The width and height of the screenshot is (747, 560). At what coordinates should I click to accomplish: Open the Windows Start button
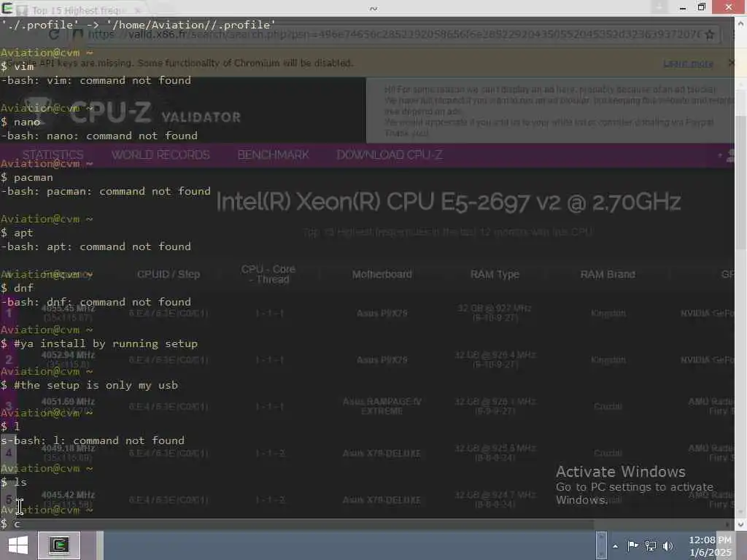pos(18,545)
